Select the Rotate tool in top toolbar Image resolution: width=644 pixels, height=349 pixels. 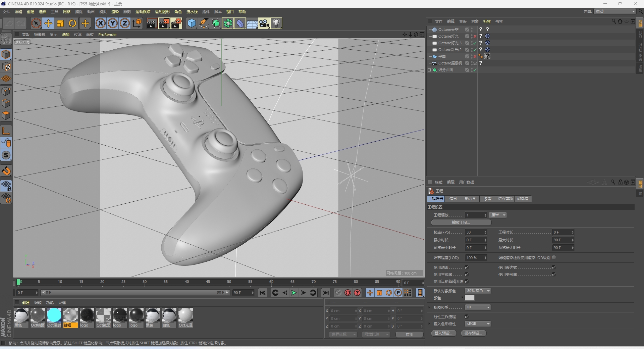pyautogui.click(x=72, y=23)
